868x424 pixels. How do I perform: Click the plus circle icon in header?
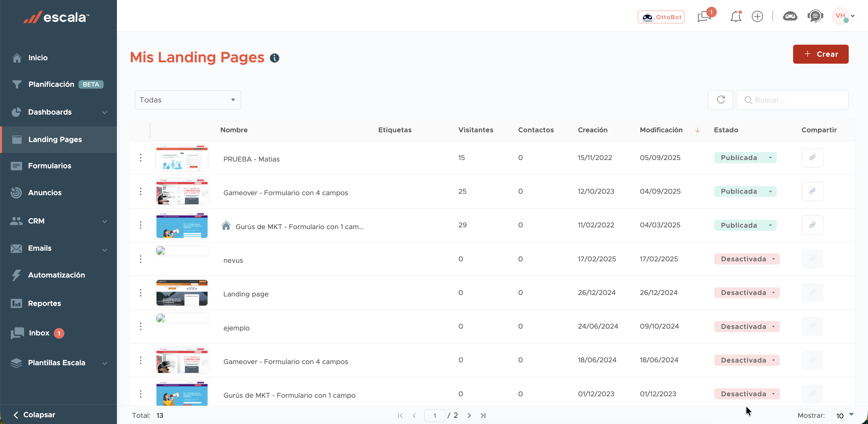click(x=757, y=17)
